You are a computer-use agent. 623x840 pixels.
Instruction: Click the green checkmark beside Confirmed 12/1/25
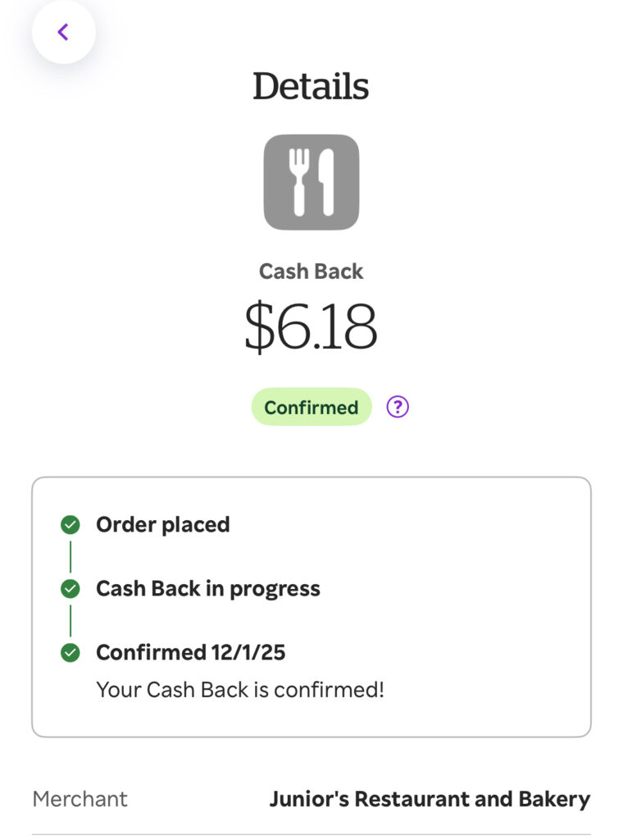coord(70,653)
